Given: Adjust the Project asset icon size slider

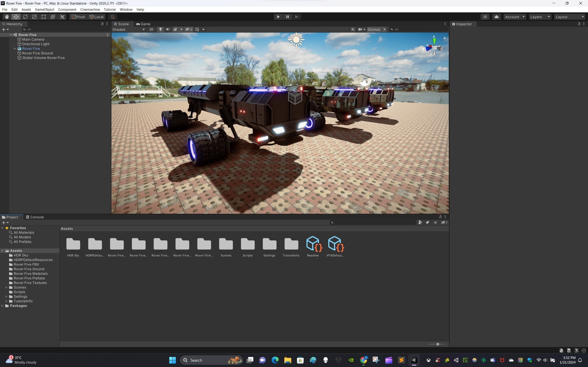Looking at the screenshot, I should point(437,344).
